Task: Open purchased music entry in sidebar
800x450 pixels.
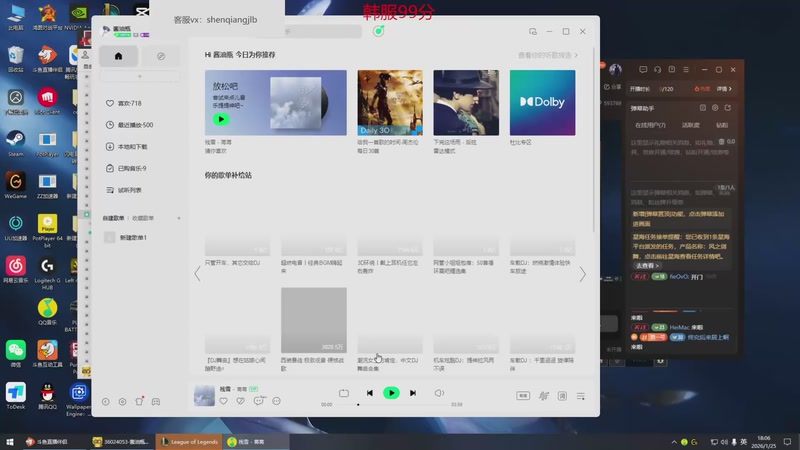Action: pyautogui.click(x=126, y=168)
